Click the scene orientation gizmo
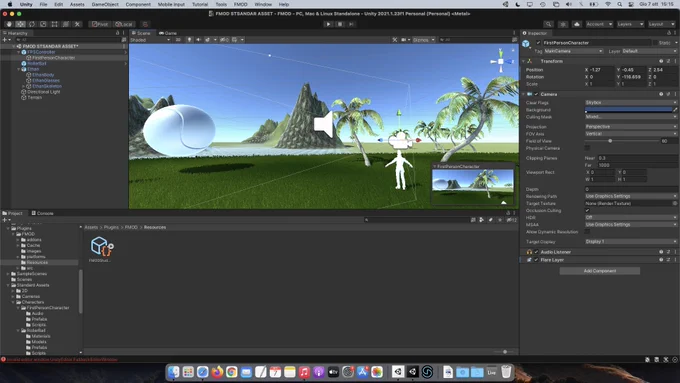Viewport: 680px width, 383px height. click(x=500, y=61)
